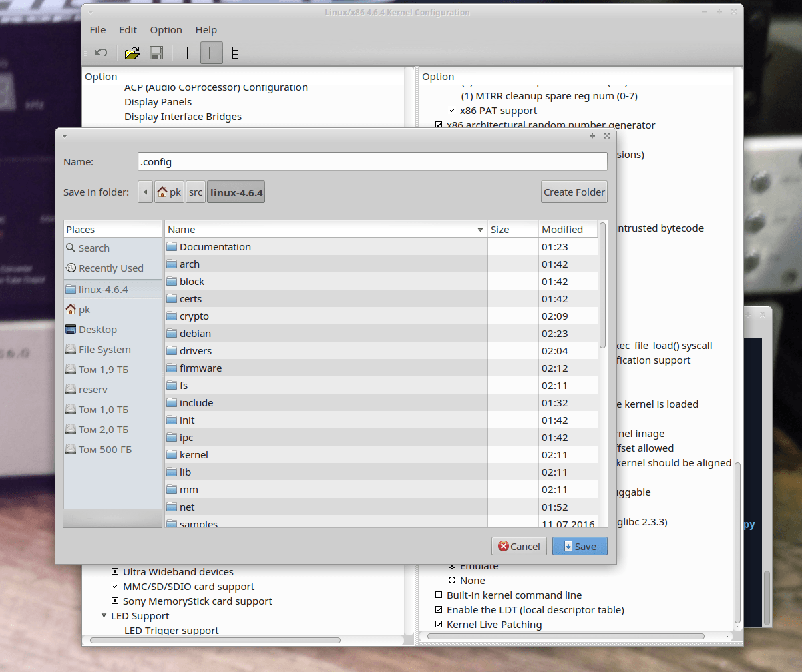Toggle the x86 PAT support checkbox
802x672 pixels.
pos(452,111)
